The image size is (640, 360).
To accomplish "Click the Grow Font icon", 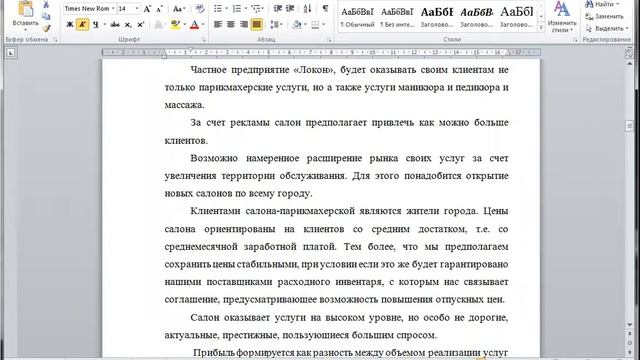I will (148, 9).
